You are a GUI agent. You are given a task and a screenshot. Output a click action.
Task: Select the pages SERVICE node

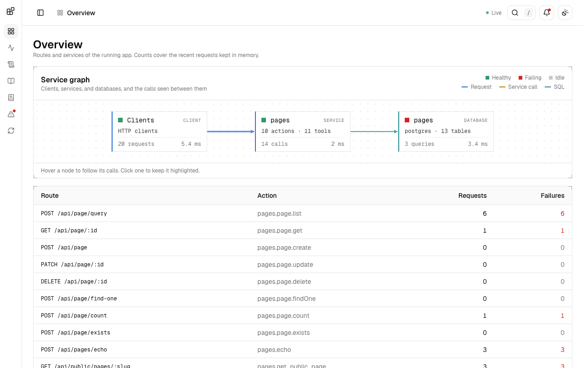(303, 132)
